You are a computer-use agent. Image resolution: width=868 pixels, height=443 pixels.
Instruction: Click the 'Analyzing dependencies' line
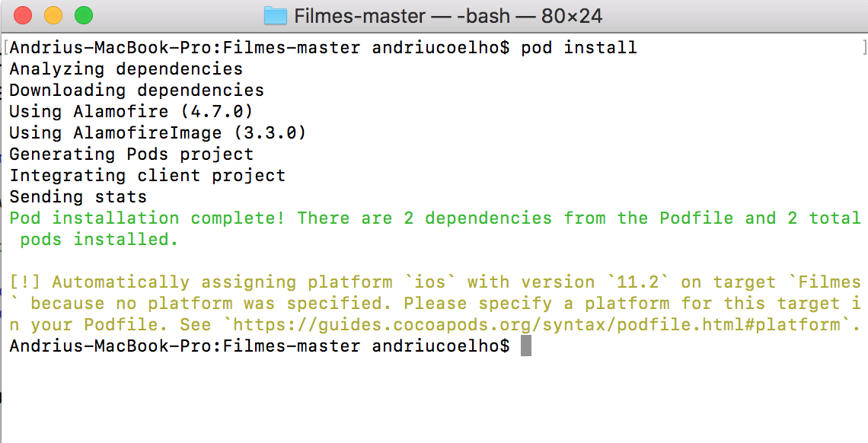[x=126, y=69]
